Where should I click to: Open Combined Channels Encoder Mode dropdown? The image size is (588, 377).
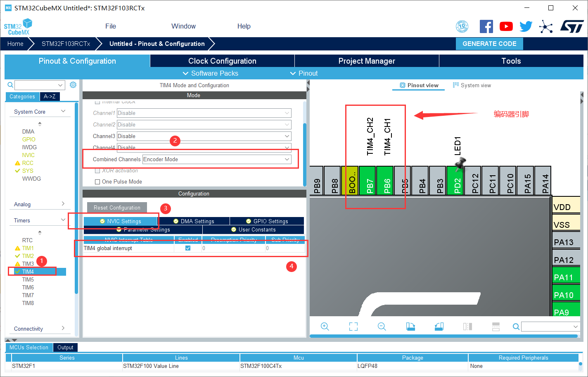(x=217, y=159)
